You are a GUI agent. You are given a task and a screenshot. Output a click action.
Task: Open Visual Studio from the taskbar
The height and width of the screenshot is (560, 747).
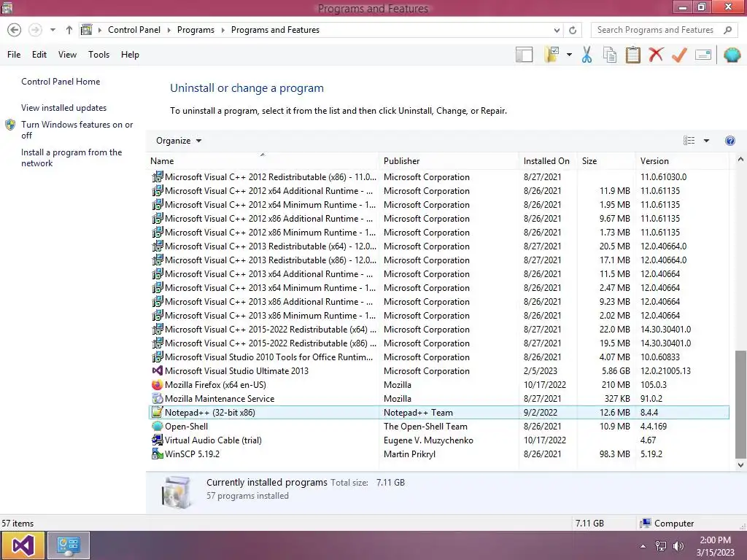[x=23, y=545]
